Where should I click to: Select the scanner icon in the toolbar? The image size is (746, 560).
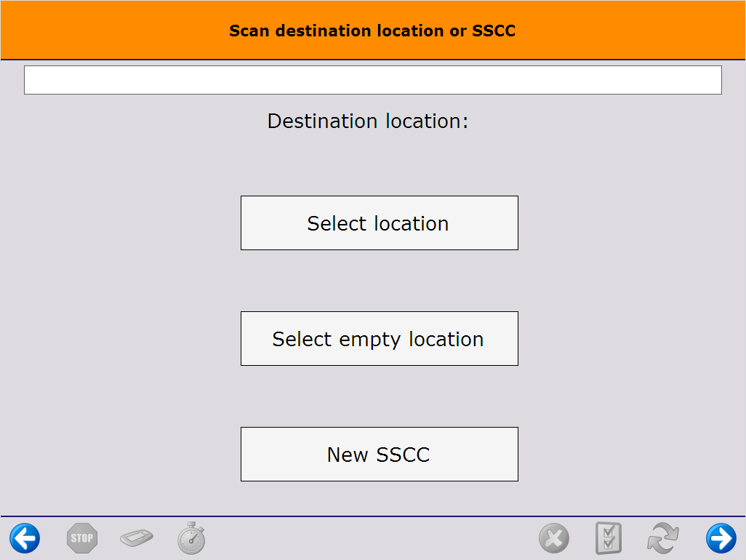136,537
